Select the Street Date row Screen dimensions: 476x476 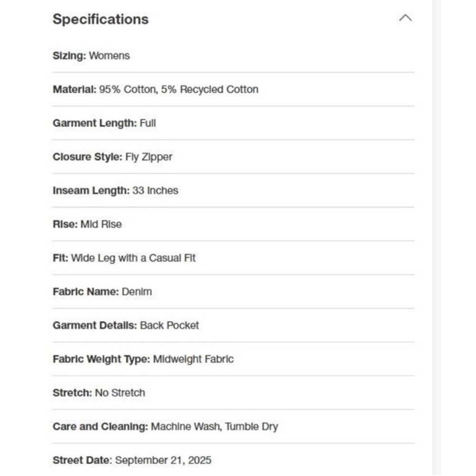coord(233,460)
